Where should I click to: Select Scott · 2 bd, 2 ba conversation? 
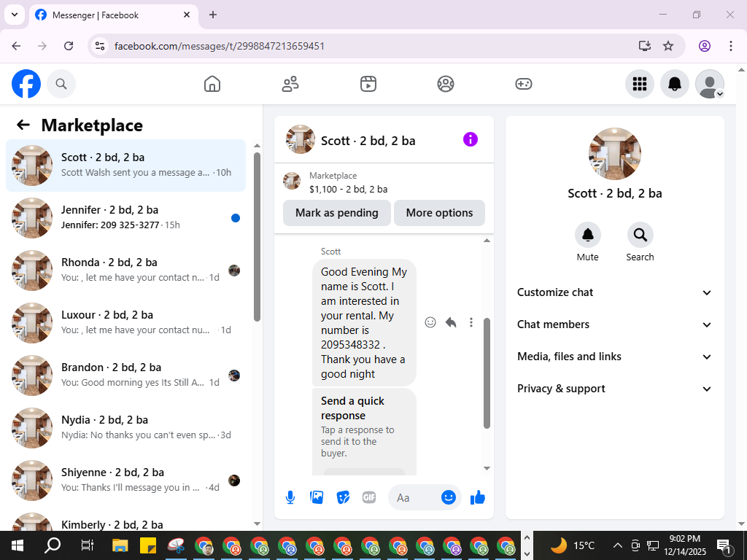[125, 166]
